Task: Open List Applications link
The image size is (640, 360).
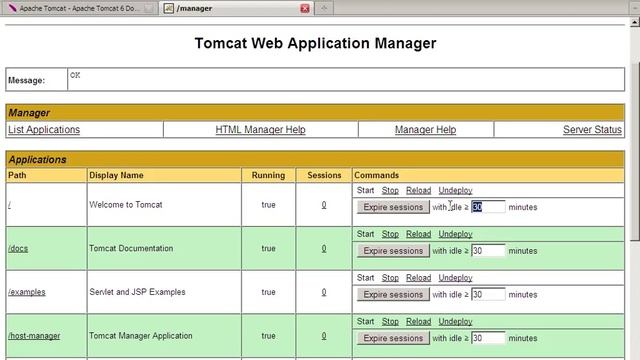Action: 44,130
